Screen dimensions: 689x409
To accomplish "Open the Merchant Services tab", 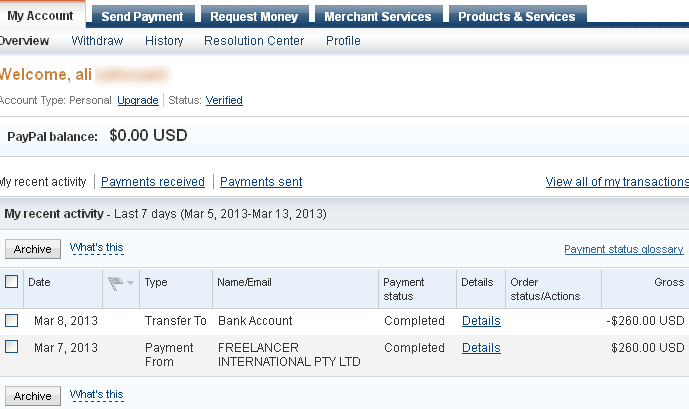I will point(379,16).
